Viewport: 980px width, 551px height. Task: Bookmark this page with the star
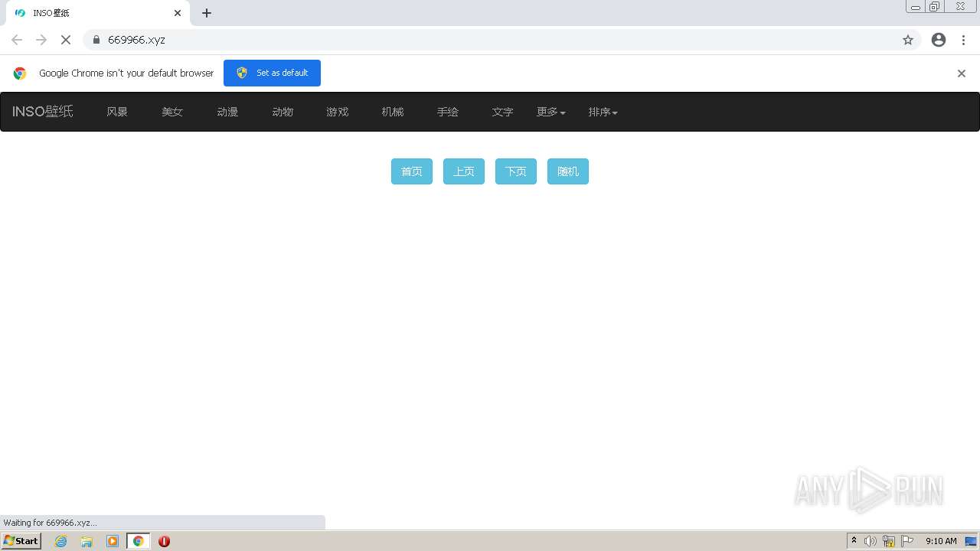coord(908,40)
